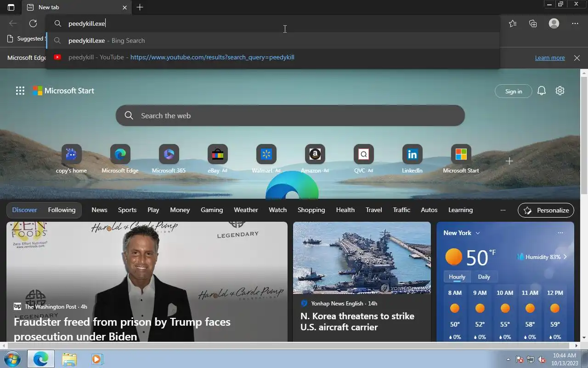This screenshot has height=368, width=588.
Task: Open the media player taskbar icon
Action: (x=96, y=359)
